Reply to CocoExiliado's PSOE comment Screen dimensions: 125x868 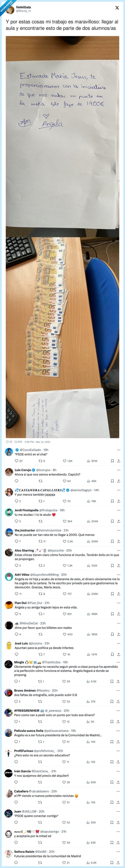pos(16,461)
